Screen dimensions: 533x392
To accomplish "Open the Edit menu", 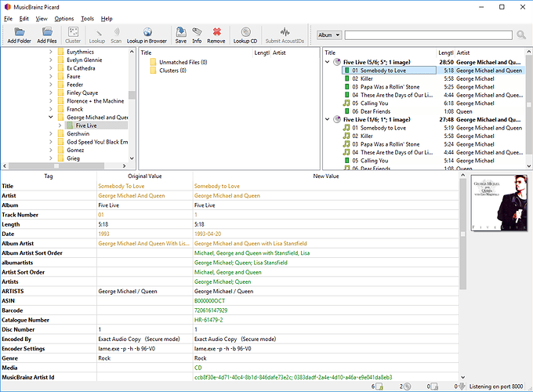I will coord(24,19).
